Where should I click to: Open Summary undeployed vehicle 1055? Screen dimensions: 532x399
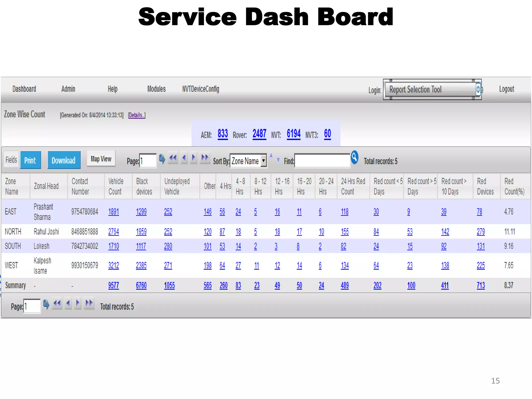click(169, 285)
